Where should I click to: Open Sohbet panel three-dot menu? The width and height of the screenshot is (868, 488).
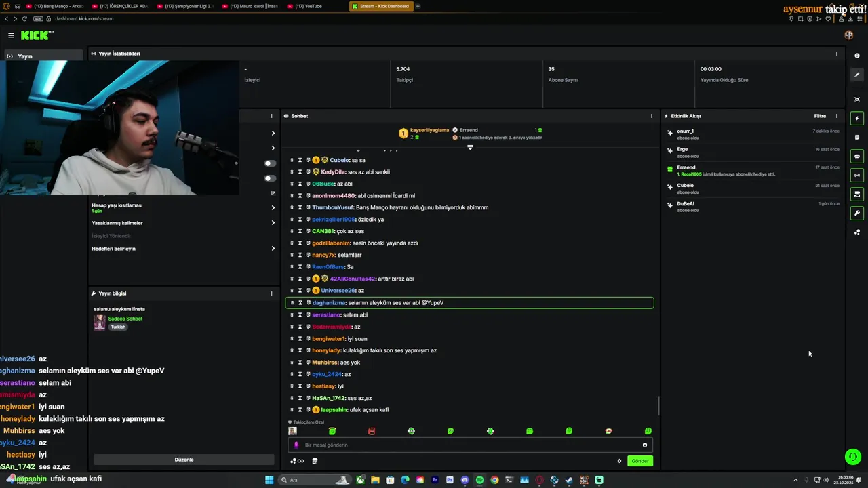[x=652, y=116]
